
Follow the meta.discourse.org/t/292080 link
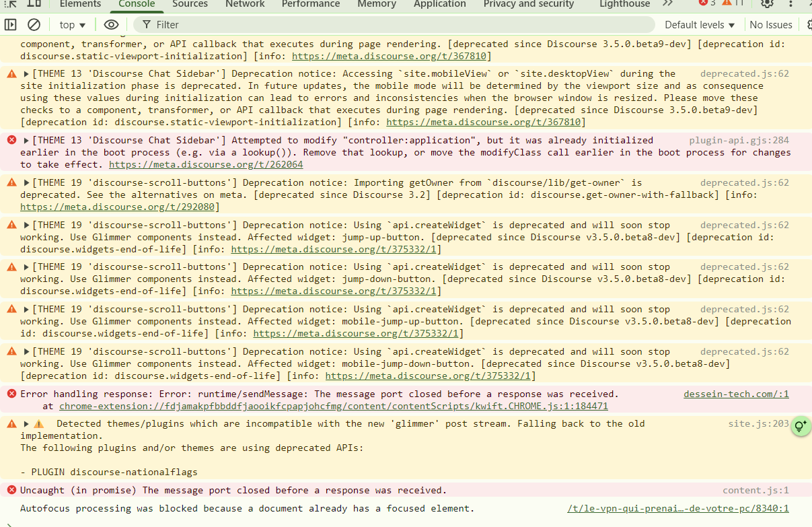pos(118,207)
